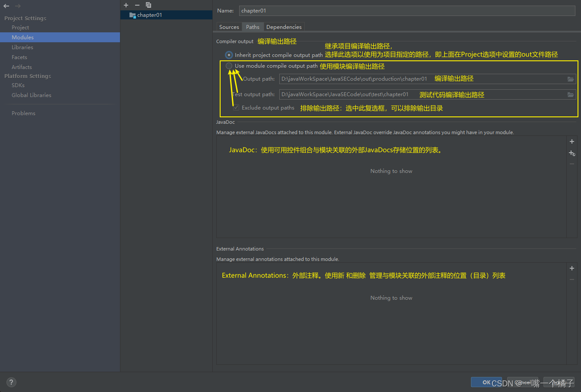Add an External Annotations path with plus icon
581x392 pixels.
pos(572,268)
